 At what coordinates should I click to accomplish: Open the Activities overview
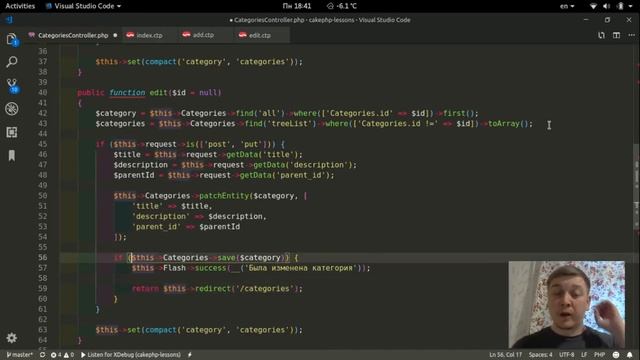20,6
